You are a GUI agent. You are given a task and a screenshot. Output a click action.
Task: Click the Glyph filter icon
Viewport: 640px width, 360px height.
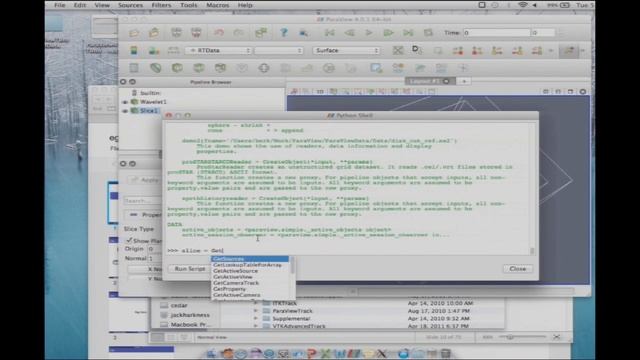[x=264, y=68]
